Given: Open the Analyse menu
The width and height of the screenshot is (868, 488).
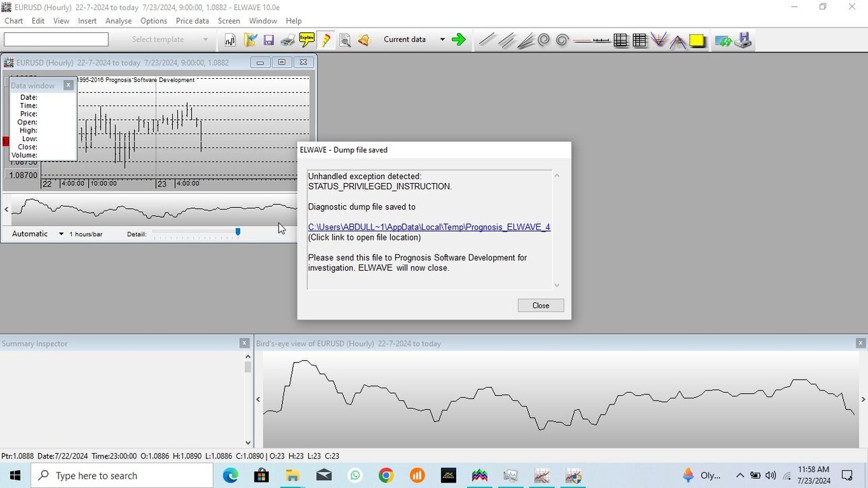Looking at the screenshot, I should (x=118, y=21).
